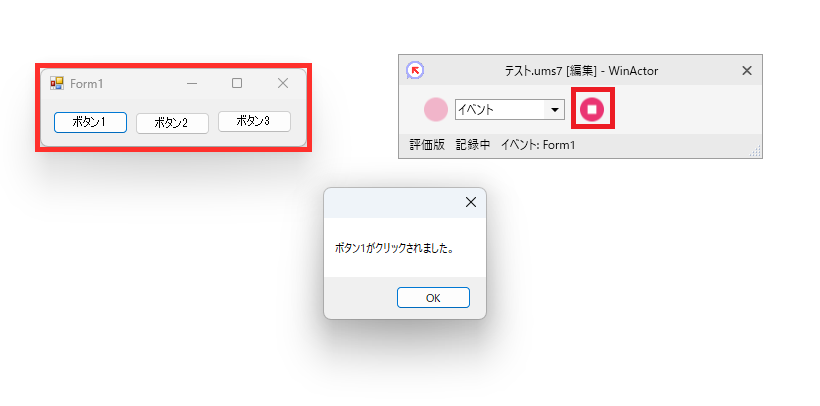
Task: Click the WinActor logo icon in title bar
Action: pyautogui.click(x=415, y=70)
